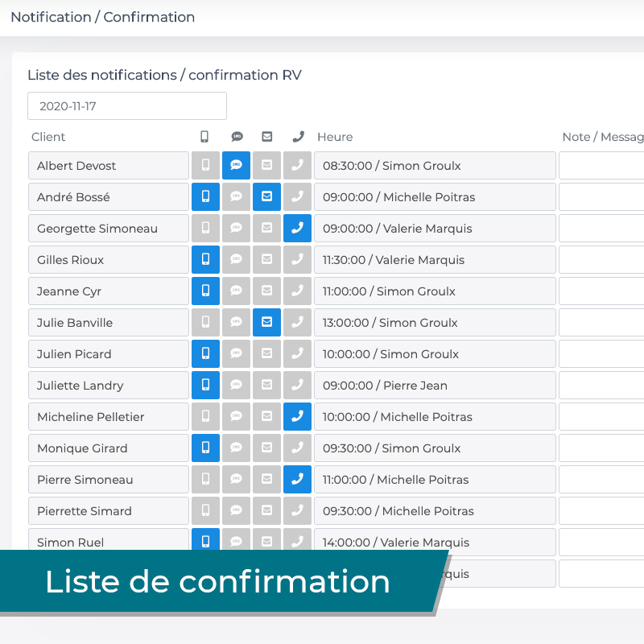Click the phone call icon for Pierre Simoneau
This screenshot has width=644, height=644.
pyautogui.click(x=297, y=480)
